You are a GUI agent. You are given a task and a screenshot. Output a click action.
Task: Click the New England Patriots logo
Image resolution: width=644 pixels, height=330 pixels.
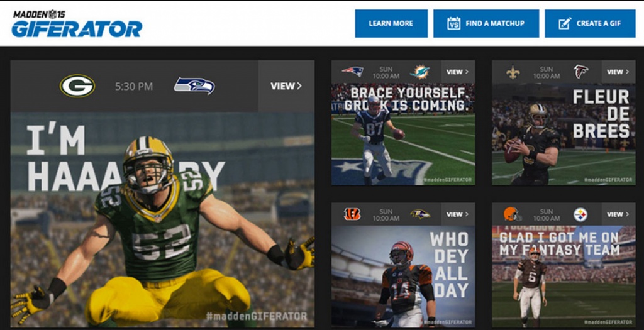click(353, 72)
